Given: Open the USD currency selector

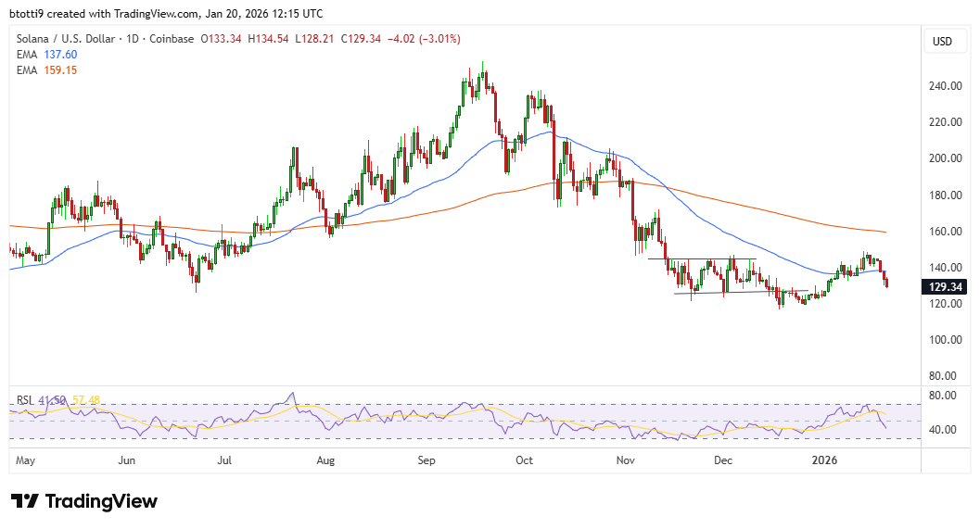Looking at the screenshot, I should tap(942, 42).
